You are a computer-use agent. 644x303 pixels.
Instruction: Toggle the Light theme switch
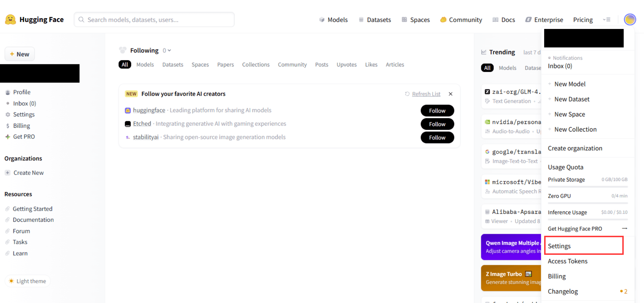[x=28, y=281]
